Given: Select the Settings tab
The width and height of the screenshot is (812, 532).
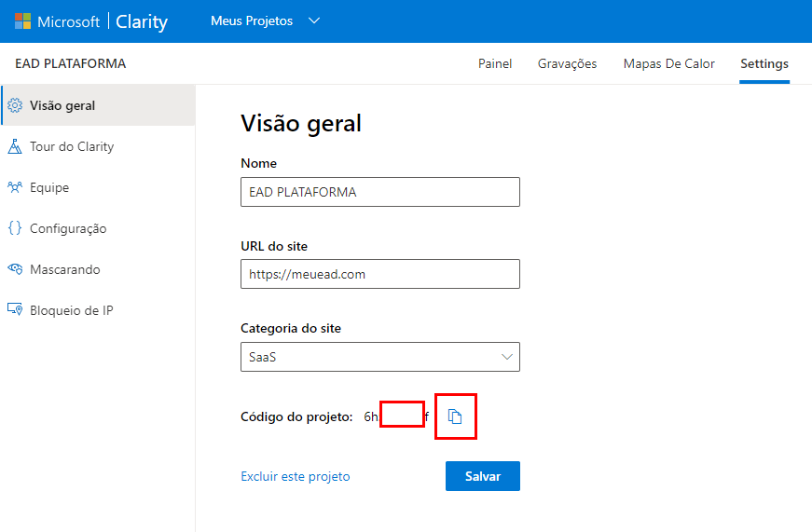Looking at the screenshot, I should coord(764,63).
